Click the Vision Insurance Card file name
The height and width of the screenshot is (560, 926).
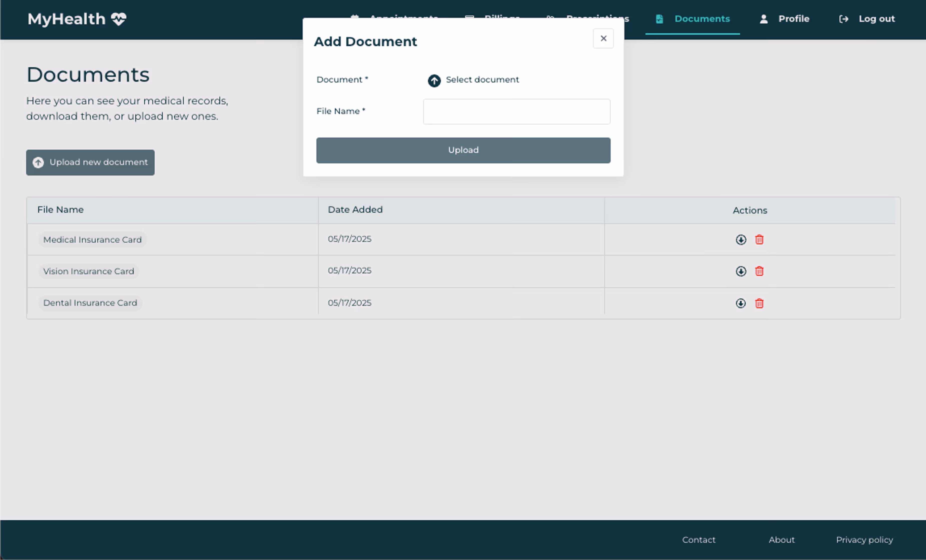[89, 271]
